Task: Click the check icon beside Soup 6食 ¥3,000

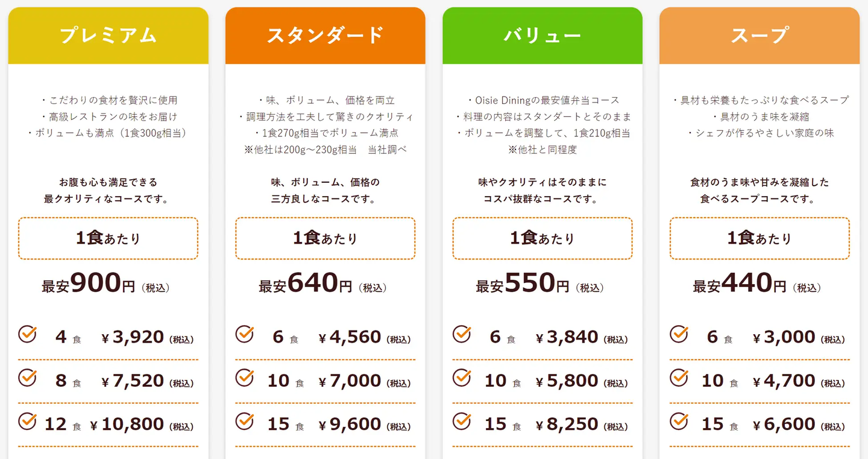Action: pyautogui.click(x=679, y=334)
